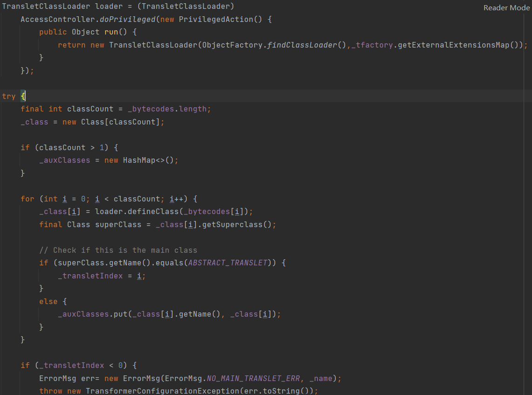Click the run method declaration name
This screenshot has height=395, width=532.
point(111,32)
